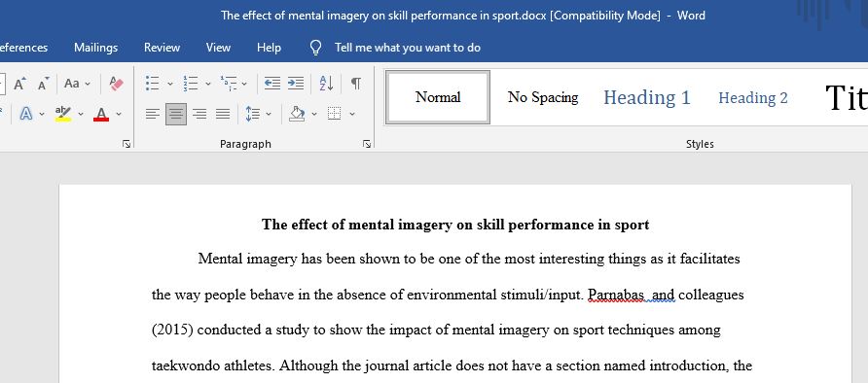Sort text A to Z

(326, 84)
